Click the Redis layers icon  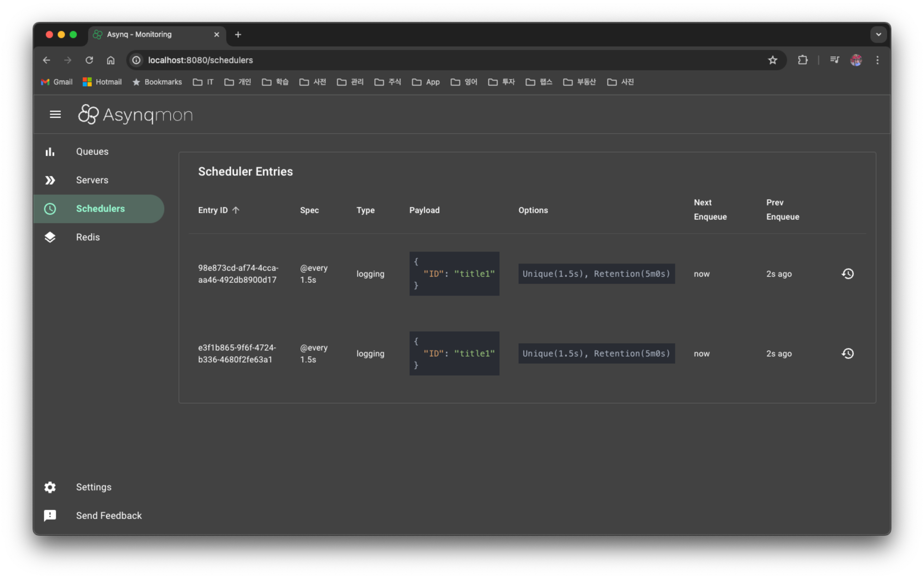50,237
